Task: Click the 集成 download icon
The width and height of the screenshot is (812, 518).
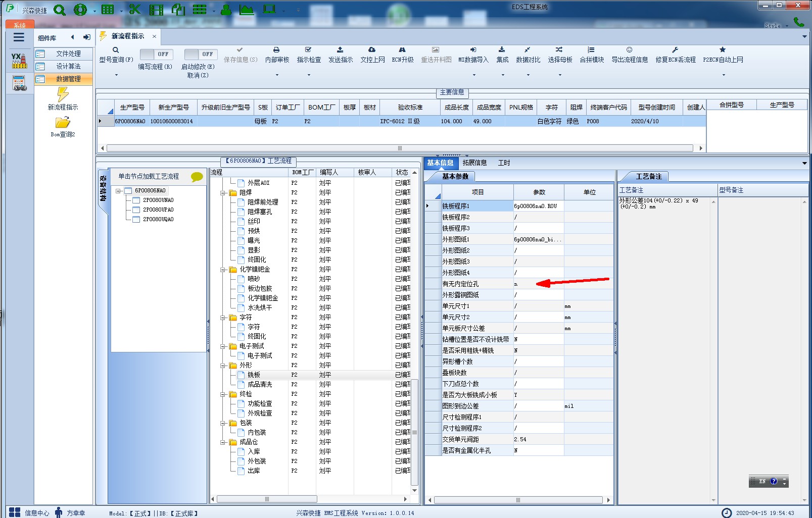Action: 502,50
